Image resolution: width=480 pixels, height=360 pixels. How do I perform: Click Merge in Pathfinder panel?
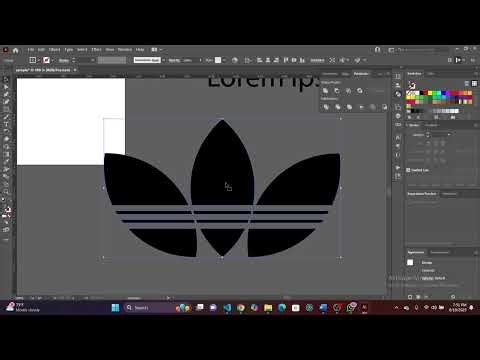(x=349, y=107)
